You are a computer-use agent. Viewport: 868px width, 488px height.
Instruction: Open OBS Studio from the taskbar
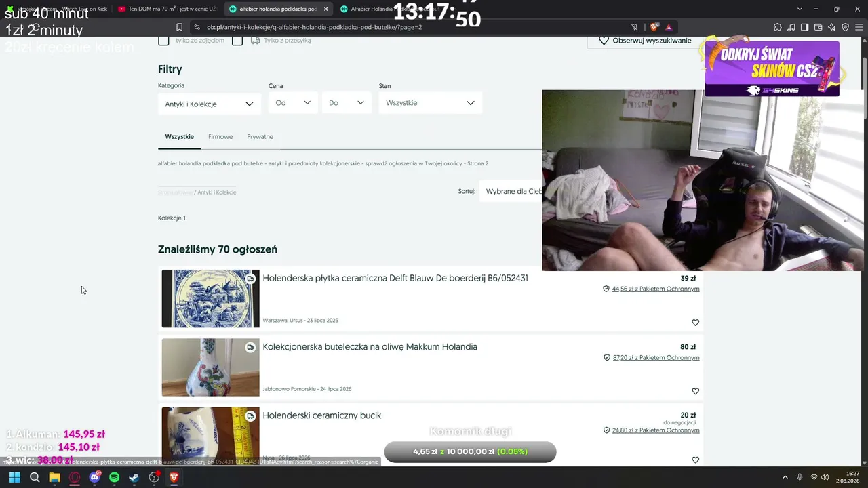154,477
